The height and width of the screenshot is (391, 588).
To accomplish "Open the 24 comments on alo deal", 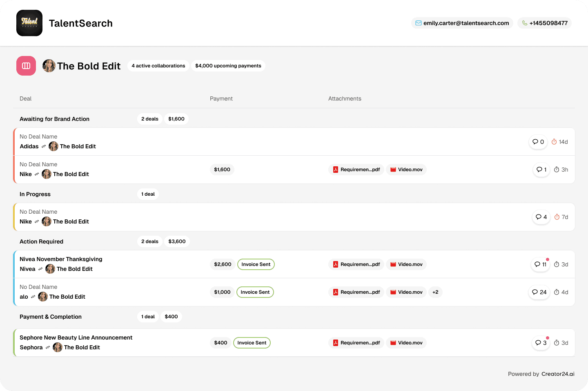I will tap(539, 292).
